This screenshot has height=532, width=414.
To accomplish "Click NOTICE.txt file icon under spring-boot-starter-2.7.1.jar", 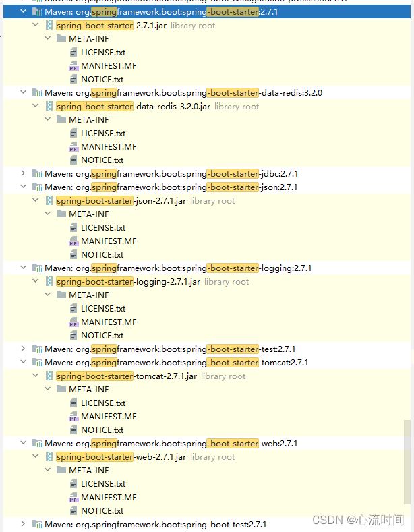I will click(73, 80).
